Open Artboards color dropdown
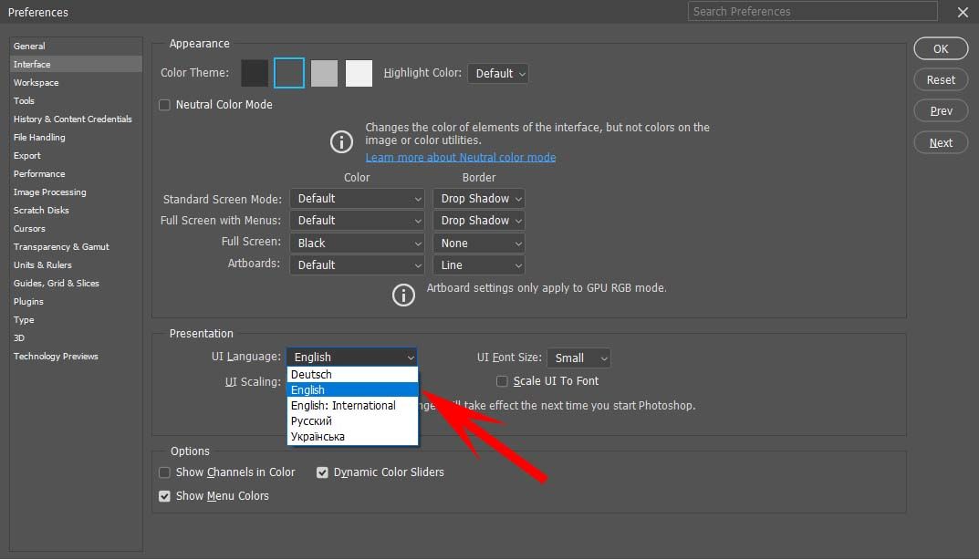The width and height of the screenshot is (979, 560). (357, 264)
